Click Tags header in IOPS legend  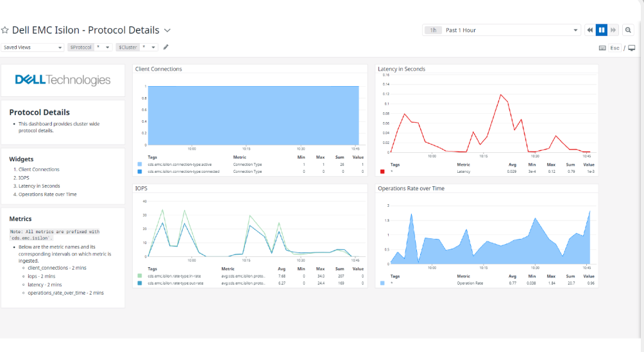point(153,269)
